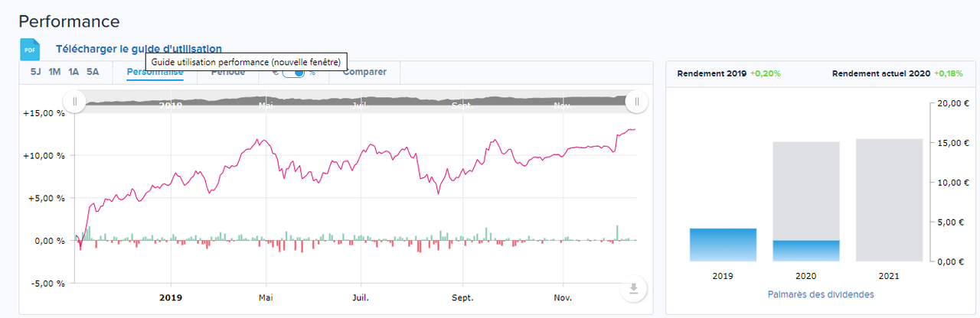Select the 1M period
This screenshot has height=318, width=980.
[54, 72]
